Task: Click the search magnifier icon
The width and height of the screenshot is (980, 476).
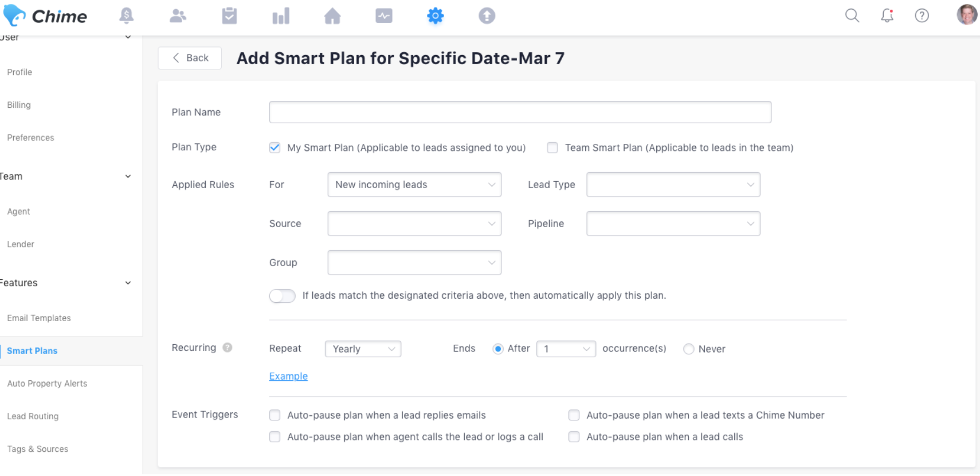Action: [x=852, y=15]
